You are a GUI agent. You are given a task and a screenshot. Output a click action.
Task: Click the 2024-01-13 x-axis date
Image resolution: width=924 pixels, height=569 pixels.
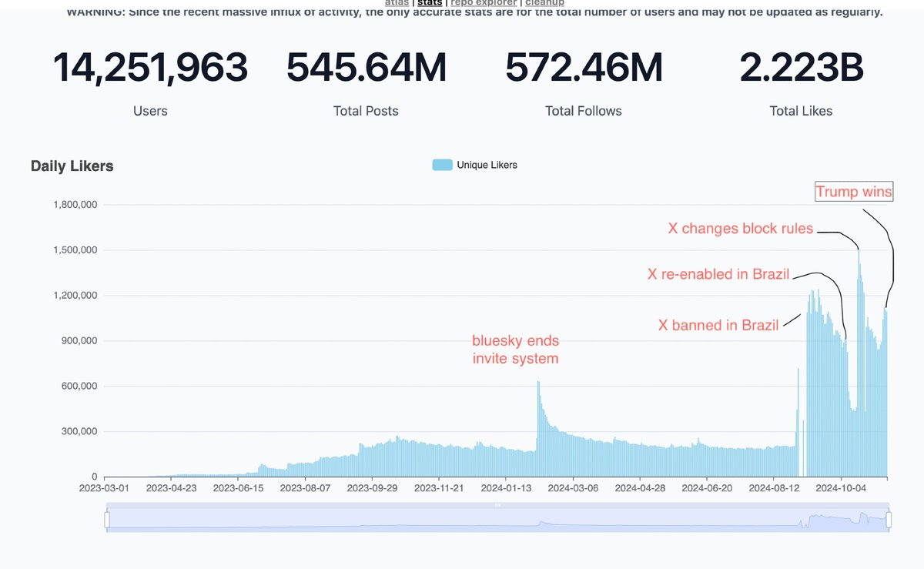506,487
